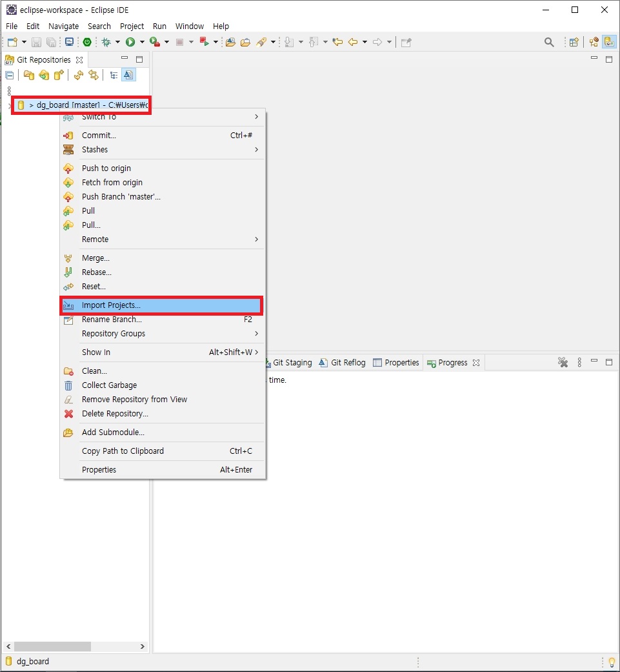The width and height of the screenshot is (620, 672).
Task: Select Rebase... entry
Action: [163, 272]
